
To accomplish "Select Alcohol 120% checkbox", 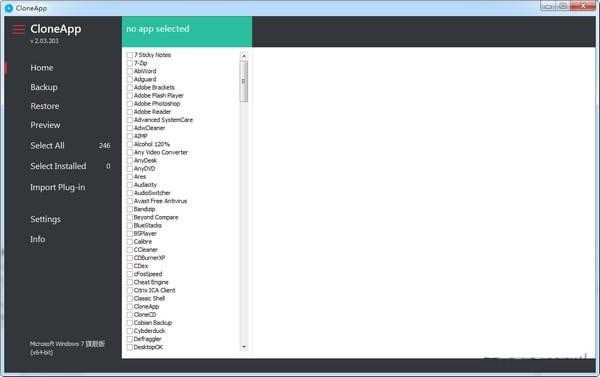I will [x=130, y=144].
